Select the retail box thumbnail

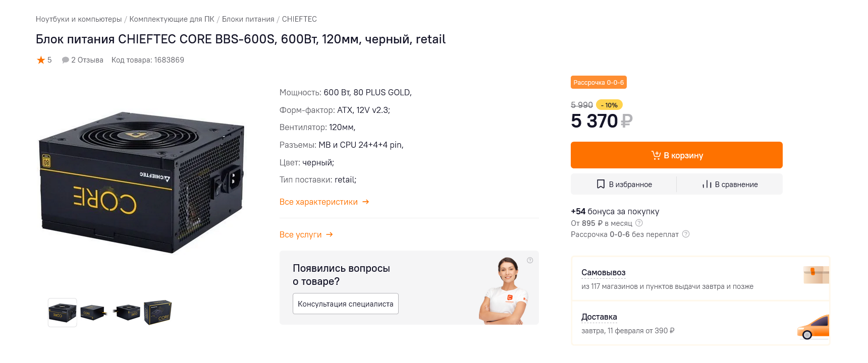(158, 313)
